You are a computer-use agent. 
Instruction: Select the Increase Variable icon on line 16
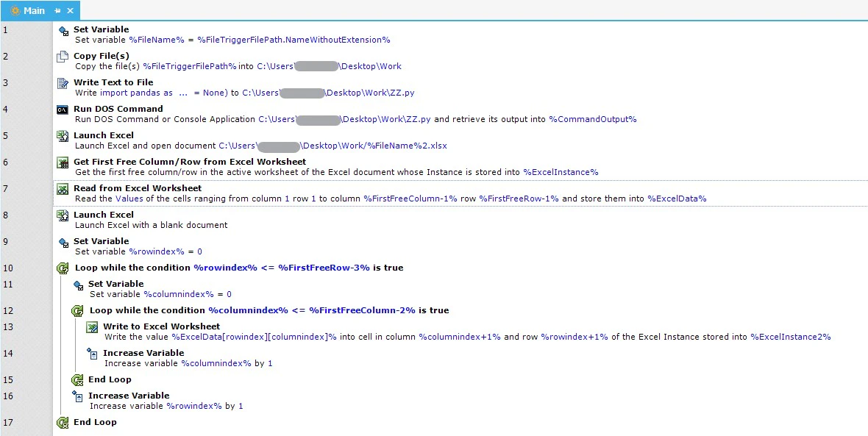(x=77, y=396)
